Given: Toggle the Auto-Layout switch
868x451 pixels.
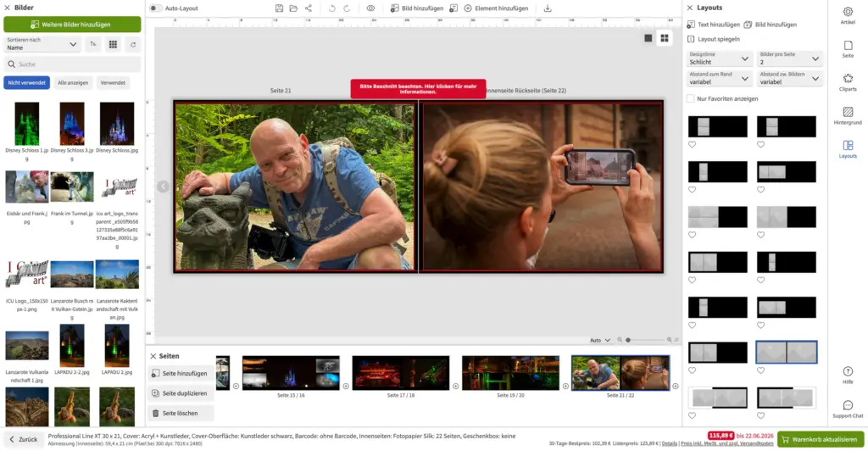Looking at the screenshot, I should [156, 8].
